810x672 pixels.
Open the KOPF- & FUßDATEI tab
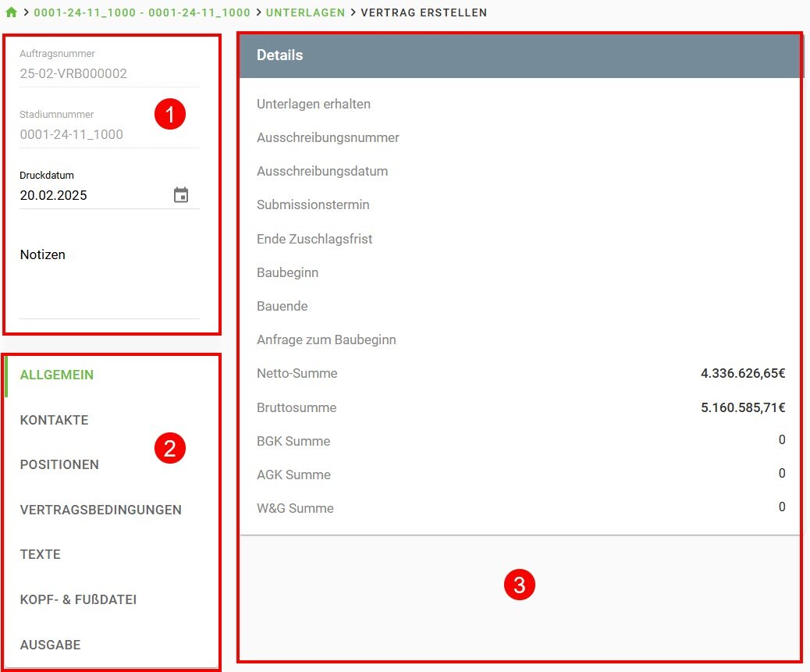tap(78, 599)
